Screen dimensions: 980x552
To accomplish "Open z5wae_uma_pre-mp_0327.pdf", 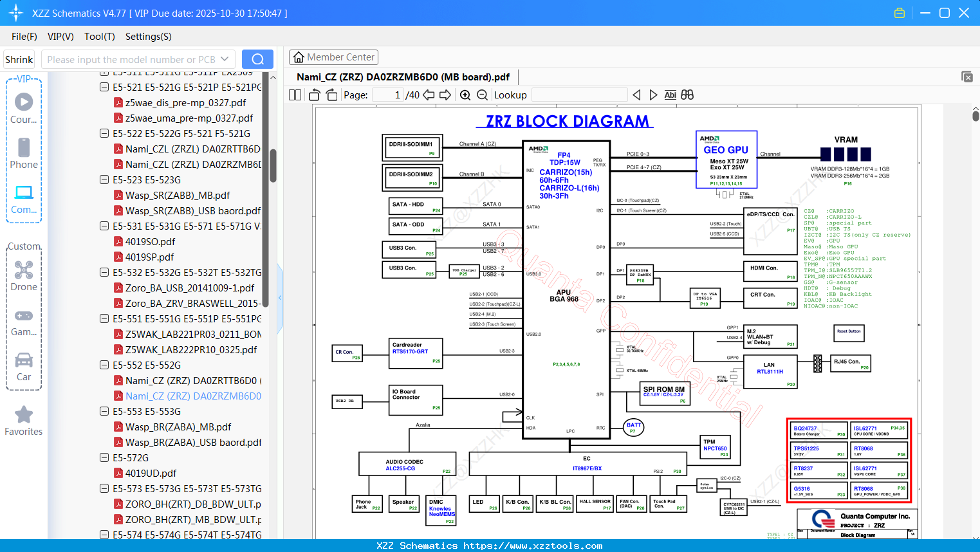I will (189, 118).
